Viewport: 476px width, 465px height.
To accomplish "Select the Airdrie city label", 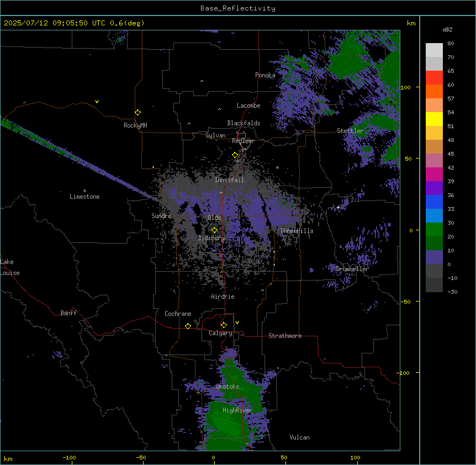I will pyautogui.click(x=223, y=297).
